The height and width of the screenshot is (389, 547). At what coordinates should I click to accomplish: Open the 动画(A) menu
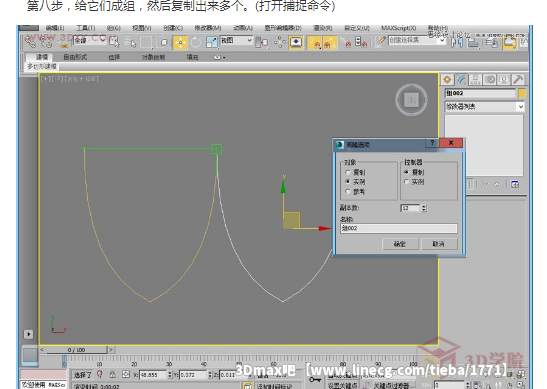pyautogui.click(x=243, y=28)
